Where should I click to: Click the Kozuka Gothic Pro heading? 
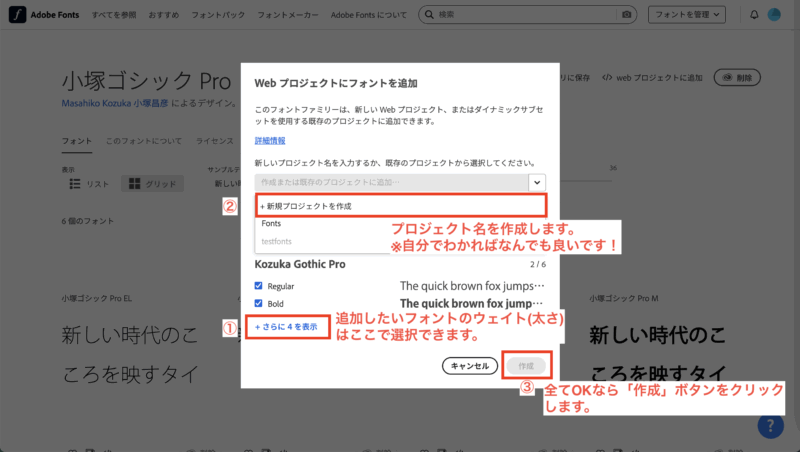point(300,264)
